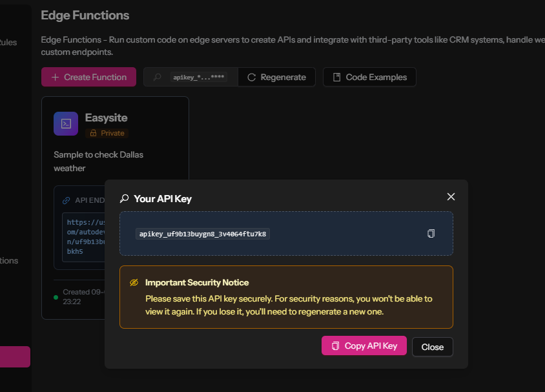Viewport: 545px width, 392px height.
Task: Click the pink highlighted item at the sidebar bottom
Action: [15, 356]
